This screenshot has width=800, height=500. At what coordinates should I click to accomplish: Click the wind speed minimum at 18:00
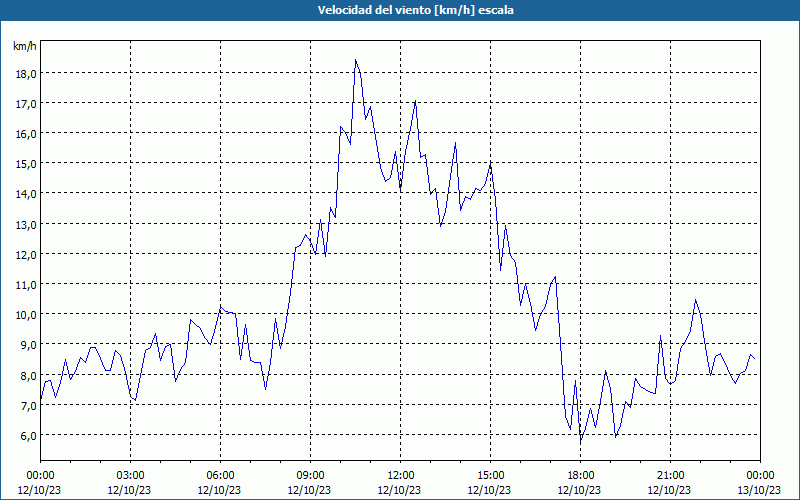click(581, 441)
